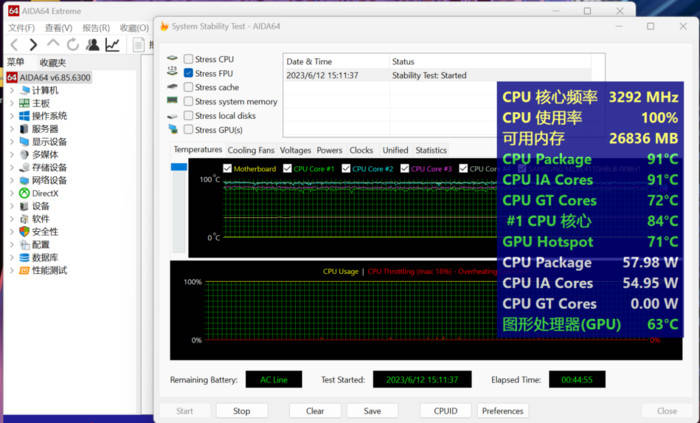The height and width of the screenshot is (423, 700).
Task: Click the 计算机 computer icon in the tree
Action: click(x=25, y=91)
